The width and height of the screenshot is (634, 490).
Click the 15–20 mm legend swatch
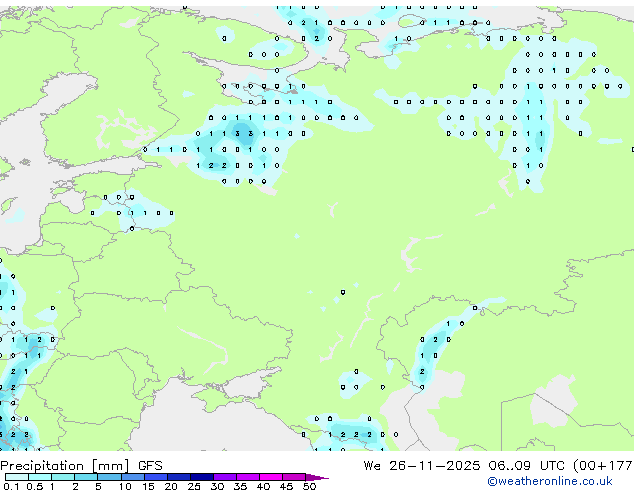point(156,477)
